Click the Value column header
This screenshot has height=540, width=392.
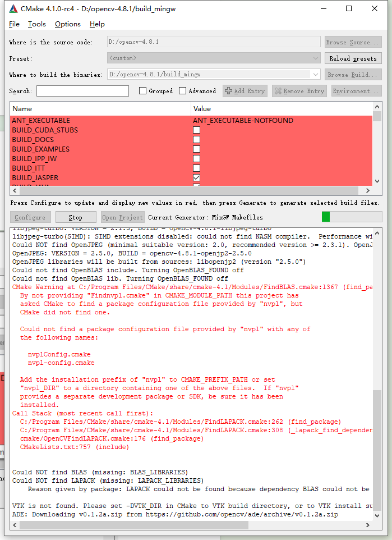pyautogui.click(x=282, y=109)
